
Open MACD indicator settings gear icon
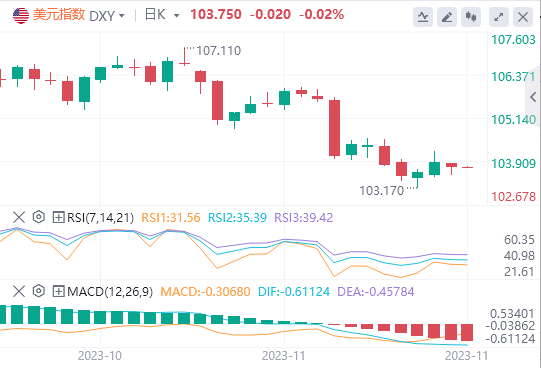[x=39, y=291]
